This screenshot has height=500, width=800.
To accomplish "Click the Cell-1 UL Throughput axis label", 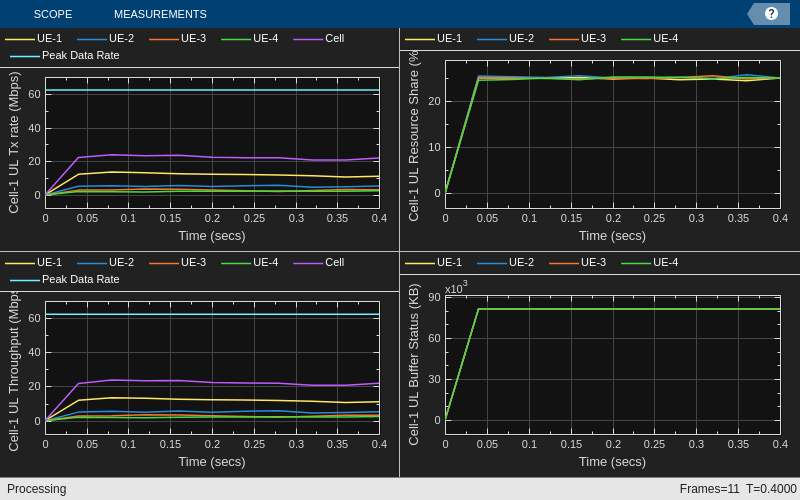I will (14, 371).
